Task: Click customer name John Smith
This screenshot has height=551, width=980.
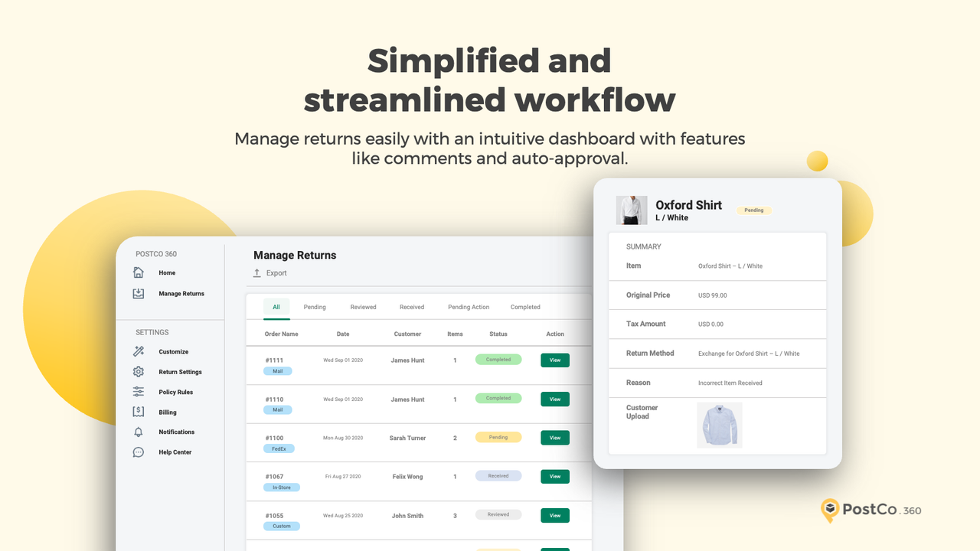Action: click(407, 516)
